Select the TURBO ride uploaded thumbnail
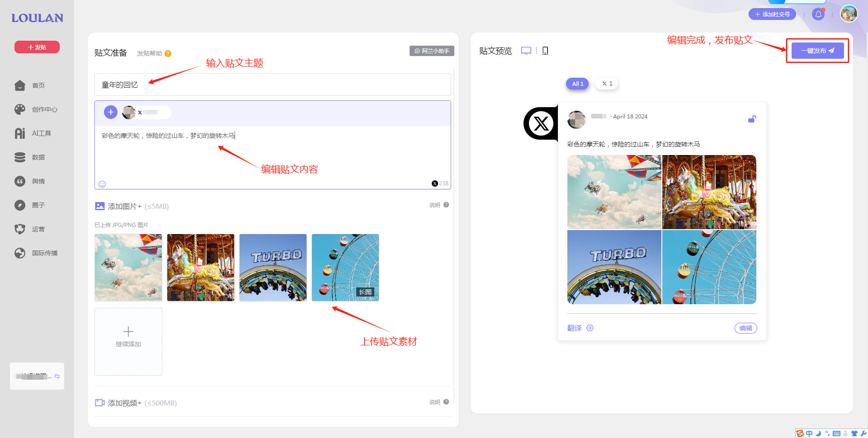Screen dimensions: 868x438 pos(273,268)
